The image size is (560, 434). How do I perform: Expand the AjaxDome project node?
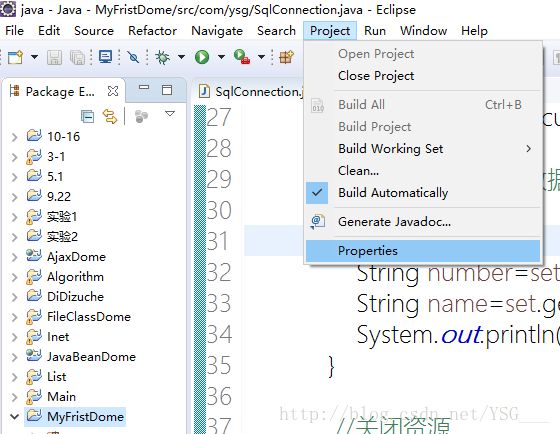click(14, 257)
